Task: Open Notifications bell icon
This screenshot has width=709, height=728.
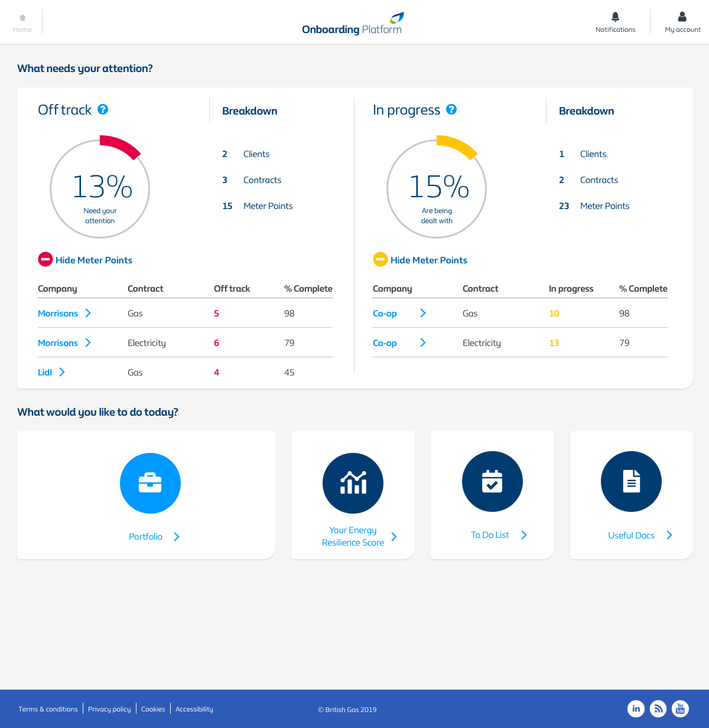Action: pos(616,17)
